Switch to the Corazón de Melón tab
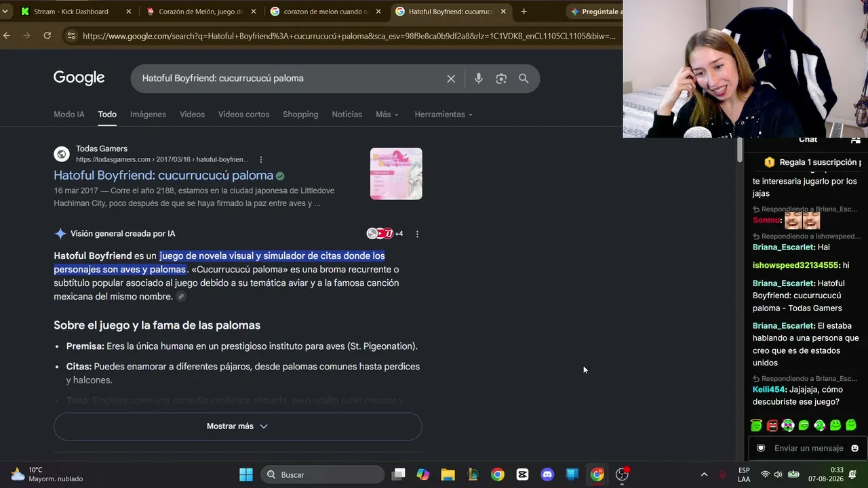Viewport: 868px width, 488px height. (x=201, y=12)
